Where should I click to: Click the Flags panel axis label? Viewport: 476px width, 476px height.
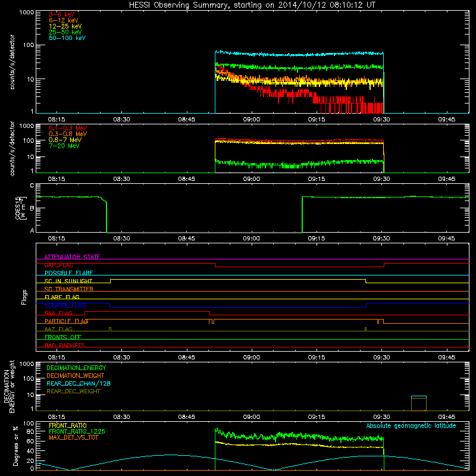tap(24, 297)
